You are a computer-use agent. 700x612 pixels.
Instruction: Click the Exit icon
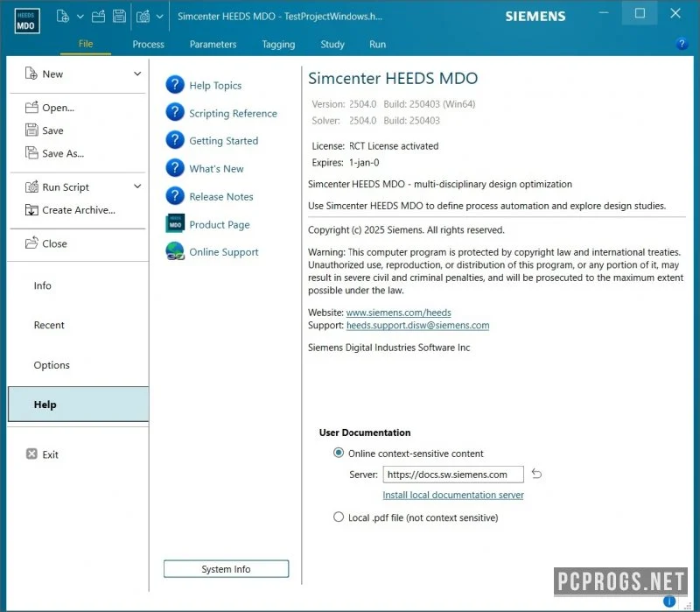[31, 454]
